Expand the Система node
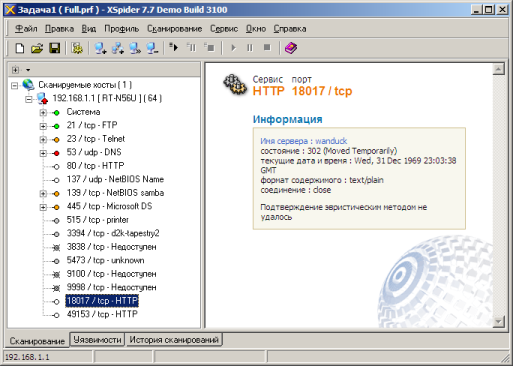This screenshot has width=513, height=366. tap(43, 113)
